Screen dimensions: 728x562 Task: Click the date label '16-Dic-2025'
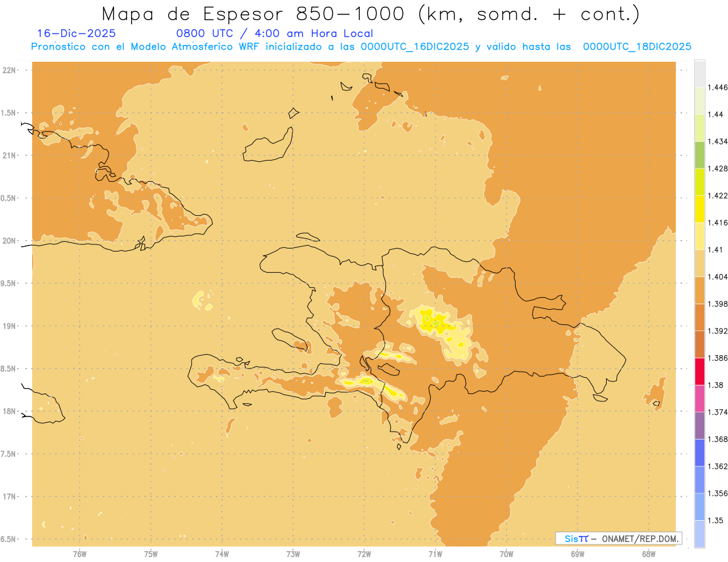(x=76, y=34)
